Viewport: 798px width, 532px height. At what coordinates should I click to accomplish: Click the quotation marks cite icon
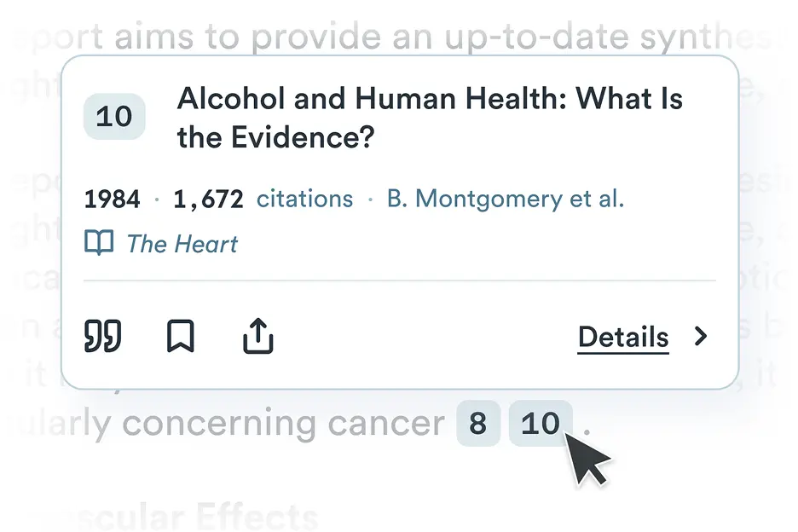pyautogui.click(x=103, y=336)
